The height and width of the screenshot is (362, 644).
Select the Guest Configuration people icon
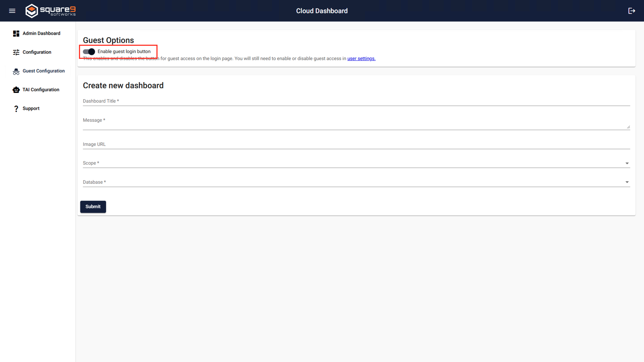click(16, 71)
